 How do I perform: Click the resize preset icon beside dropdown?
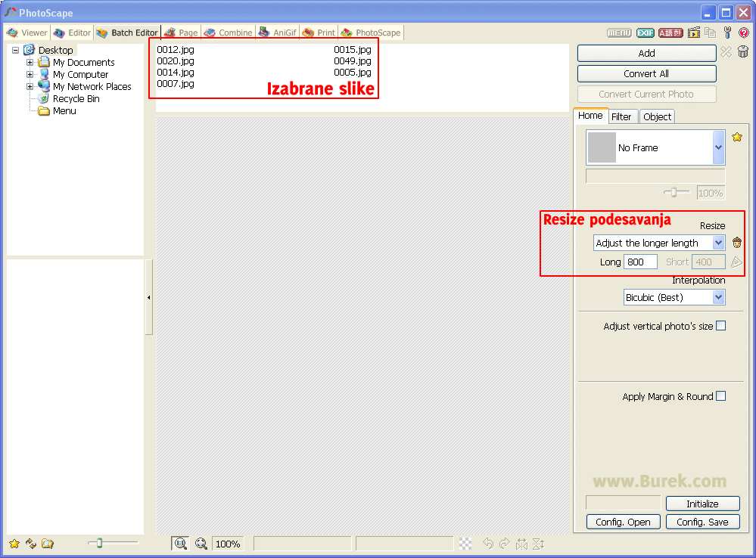pyautogui.click(x=737, y=243)
